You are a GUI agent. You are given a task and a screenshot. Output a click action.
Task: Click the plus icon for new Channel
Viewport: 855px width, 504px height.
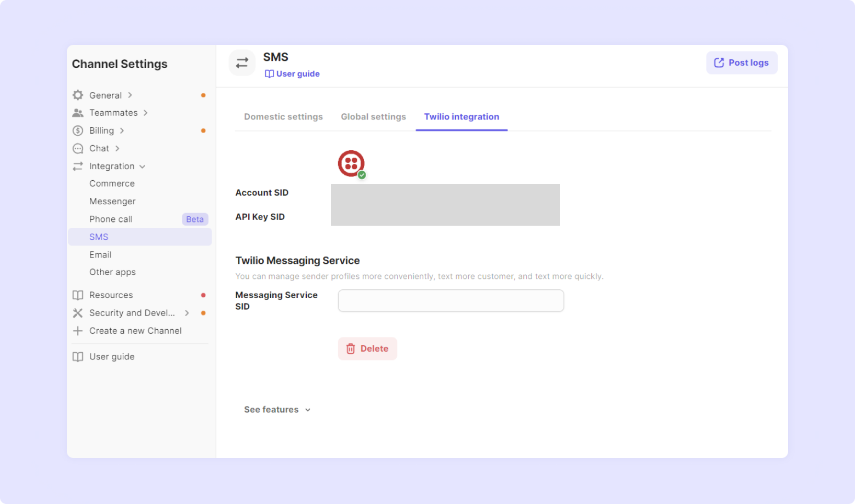click(x=78, y=331)
